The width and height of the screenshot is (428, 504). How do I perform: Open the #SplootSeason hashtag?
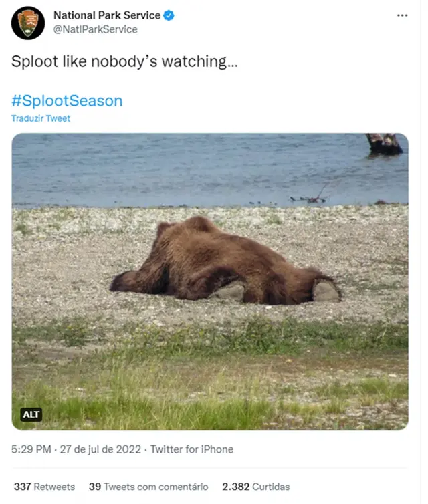[67, 101]
